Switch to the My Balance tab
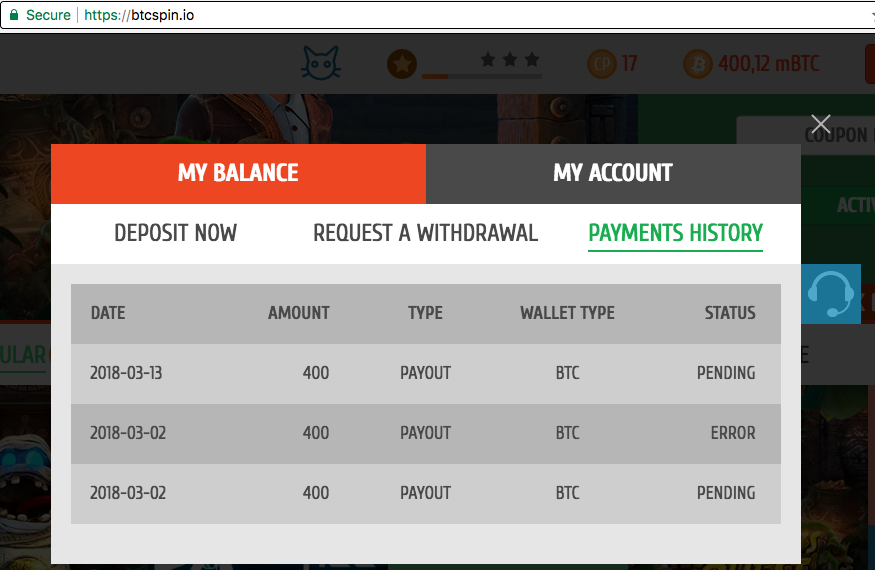 pos(238,174)
